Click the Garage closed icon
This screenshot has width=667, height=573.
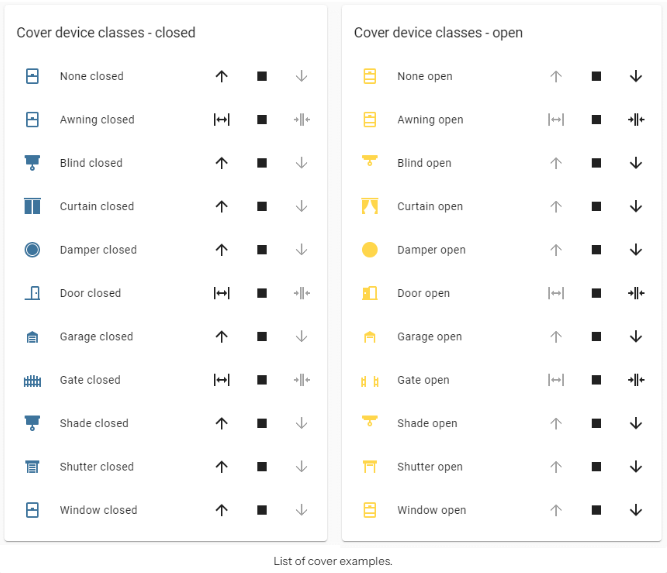click(x=32, y=337)
